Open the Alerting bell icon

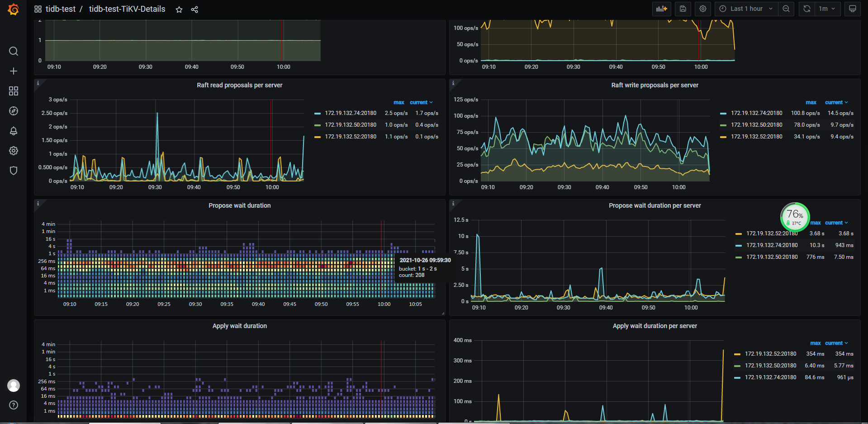(14, 131)
